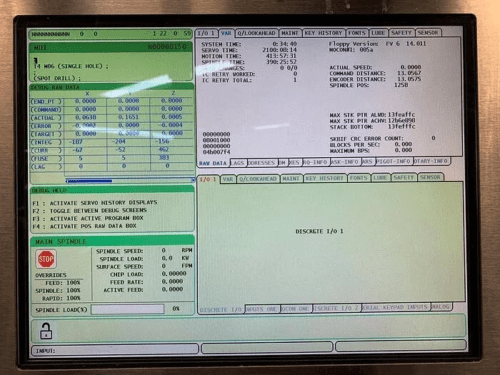Viewport: 500px width, 375px height.
Task: Open the FONTS tab in lower panel
Action: (x=358, y=178)
